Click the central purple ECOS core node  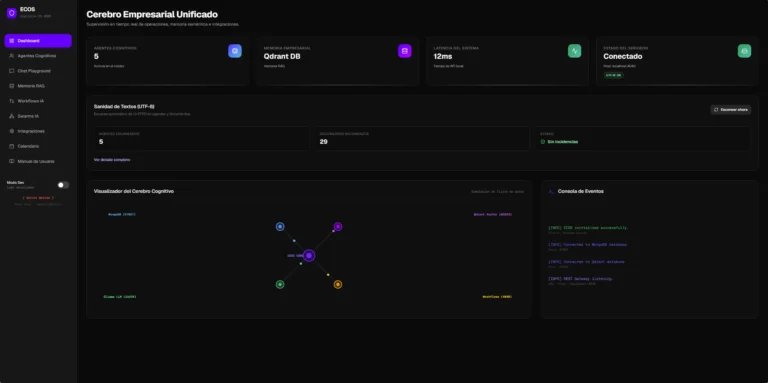(309, 256)
